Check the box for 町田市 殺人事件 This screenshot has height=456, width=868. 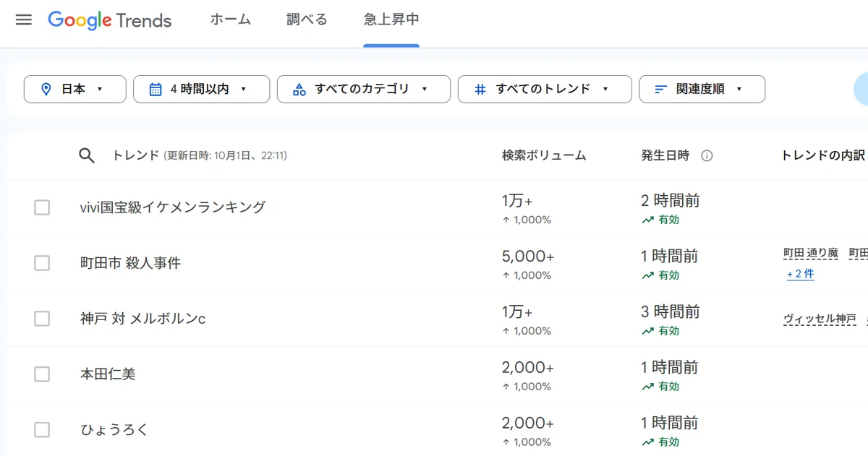pyautogui.click(x=42, y=263)
